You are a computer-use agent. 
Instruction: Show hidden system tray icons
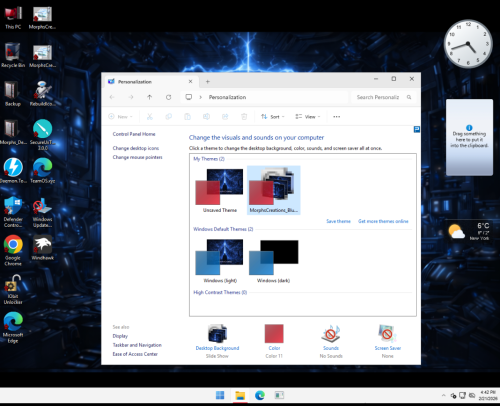point(444,395)
